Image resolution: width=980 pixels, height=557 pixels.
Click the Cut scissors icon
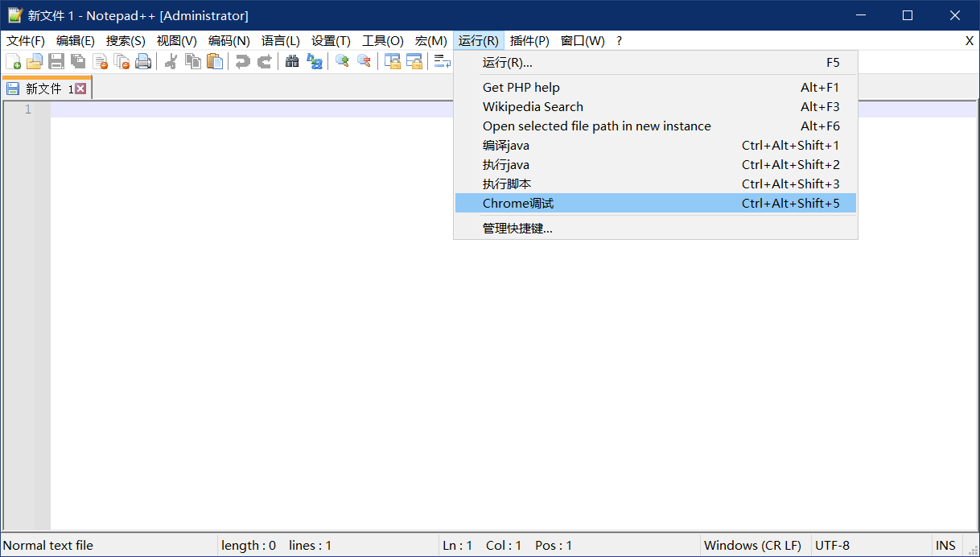click(171, 61)
